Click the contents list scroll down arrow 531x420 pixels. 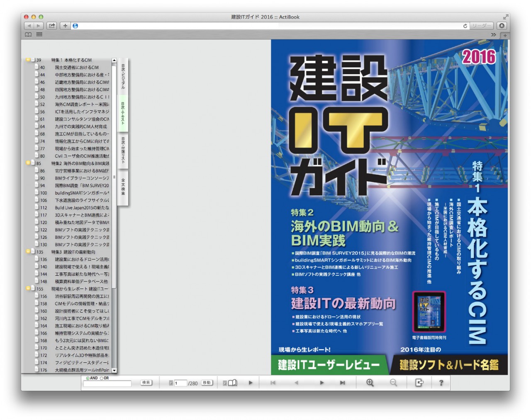coord(114,371)
